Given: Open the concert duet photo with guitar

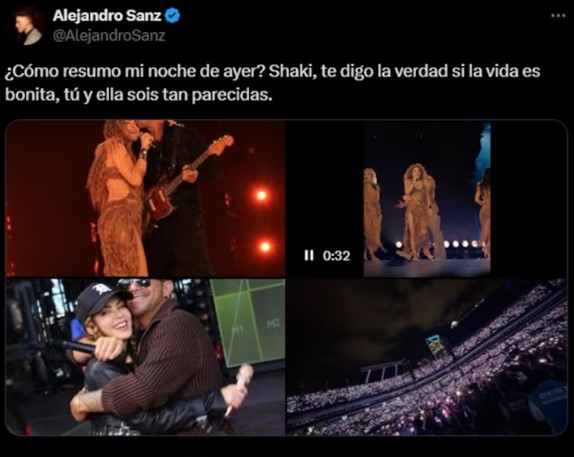Looking at the screenshot, I should click(145, 198).
